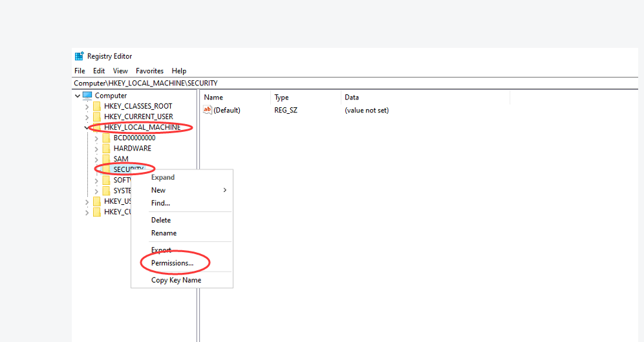644x342 pixels.
Task: Click the Data column header
Action: tap(352, 98)
